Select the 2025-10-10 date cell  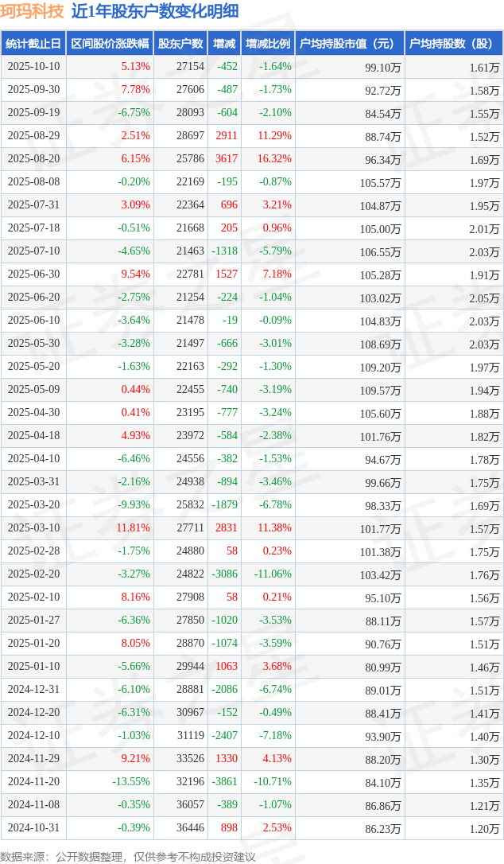(33, 67)
